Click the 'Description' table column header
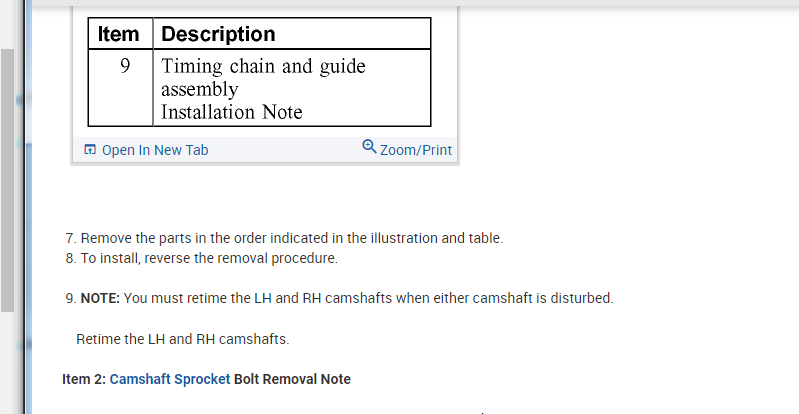 tap(218, 34)
